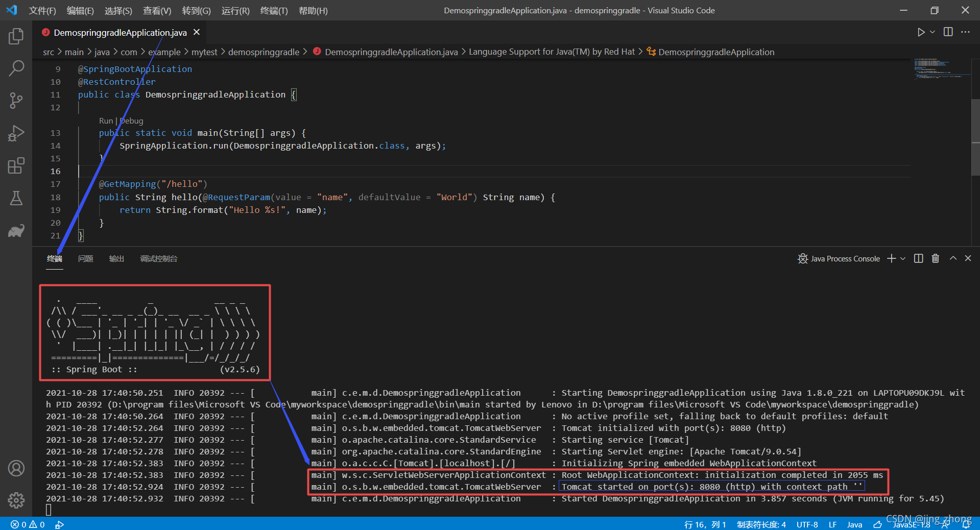Select the 'demospringgradle' breadcrumb folder
This screenshot has height=530, width=980.
click(x=264, y=52)
